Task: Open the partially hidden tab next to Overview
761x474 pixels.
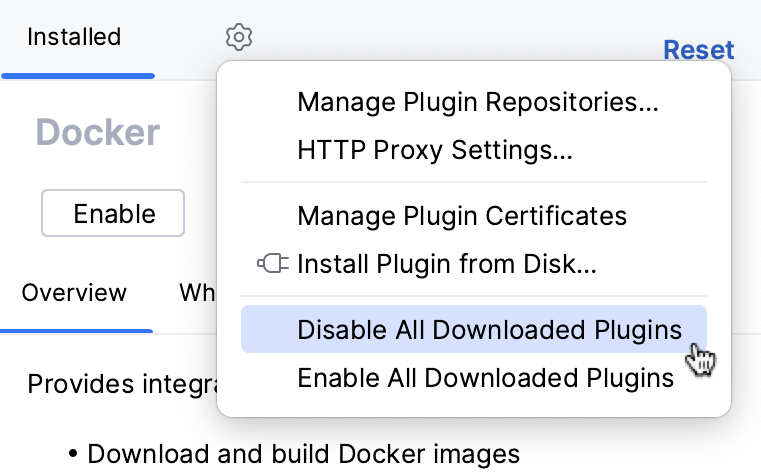Action: pos(197,294)
